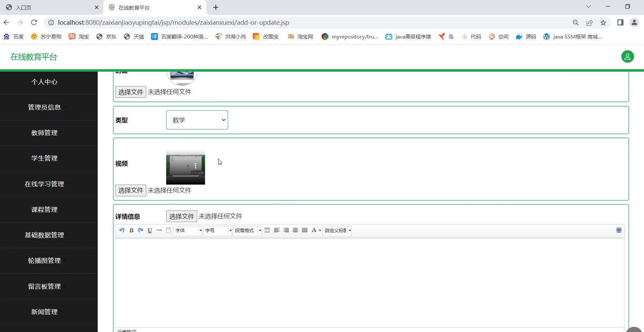Open the font color A tool

[314, 230]
